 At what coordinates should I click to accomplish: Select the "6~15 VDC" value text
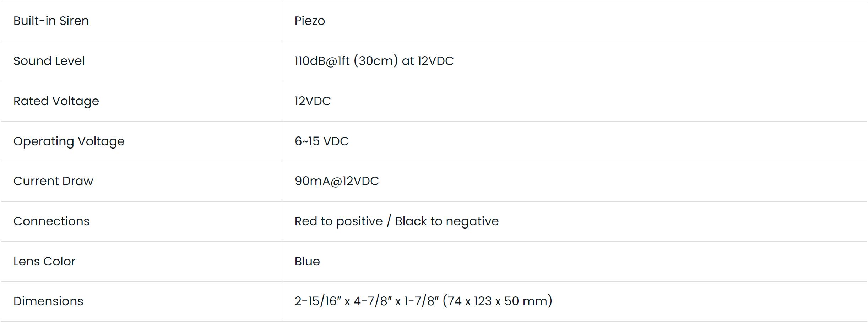pyautogui.click(x=321, y=141)
